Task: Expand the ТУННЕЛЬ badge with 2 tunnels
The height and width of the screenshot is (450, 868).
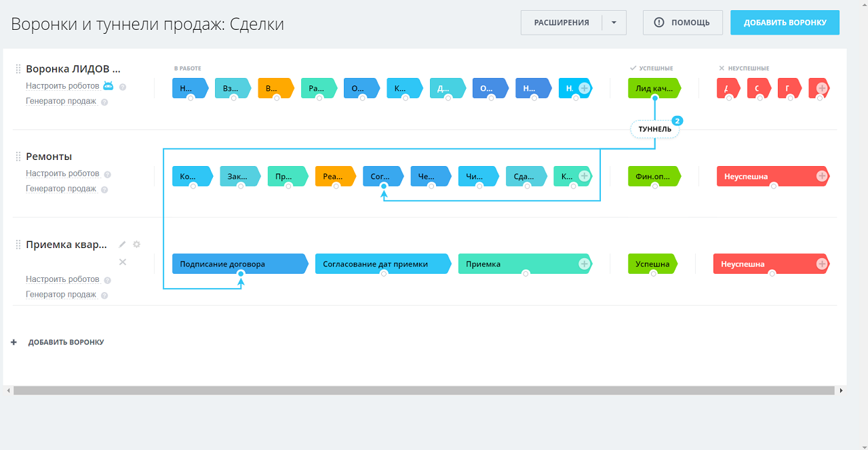Action: tap(654, 129)
